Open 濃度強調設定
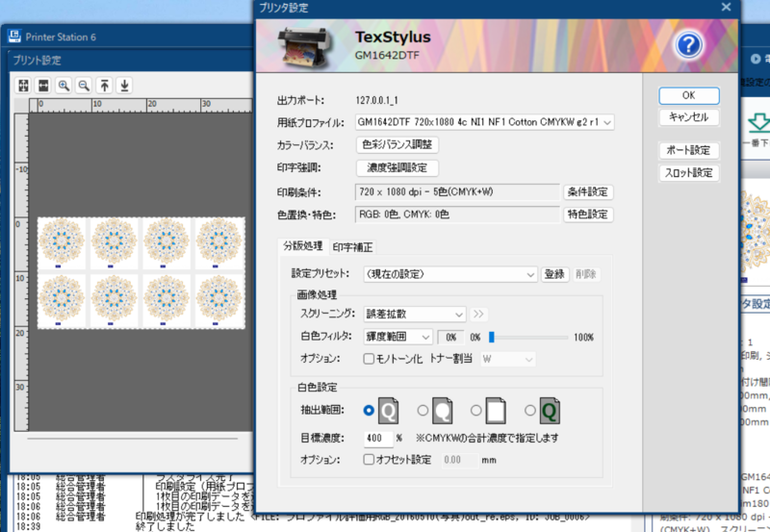 coord(397,167)
